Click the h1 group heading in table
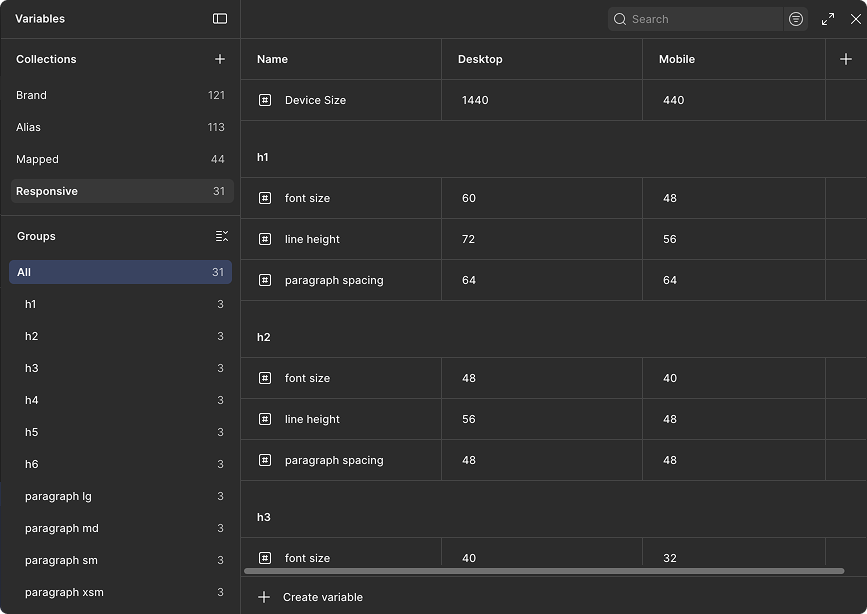 (263, 157)
